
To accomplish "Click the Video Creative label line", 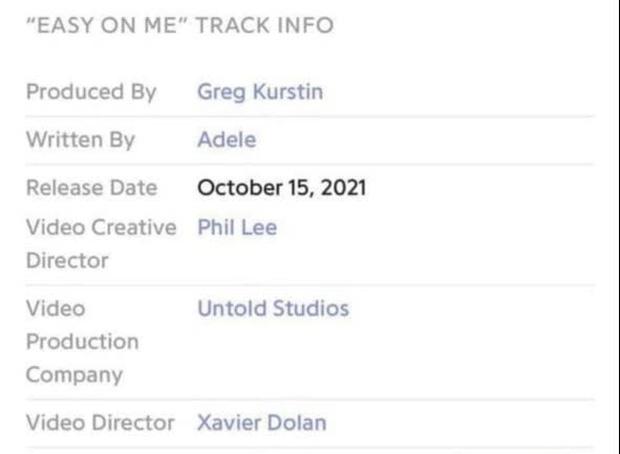I will 100,227.
